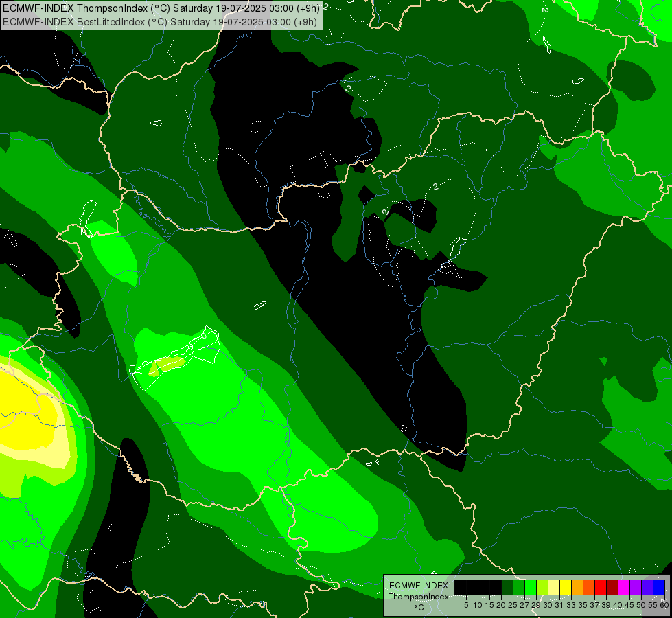Click the legend tick label 29

click(536, 605)
